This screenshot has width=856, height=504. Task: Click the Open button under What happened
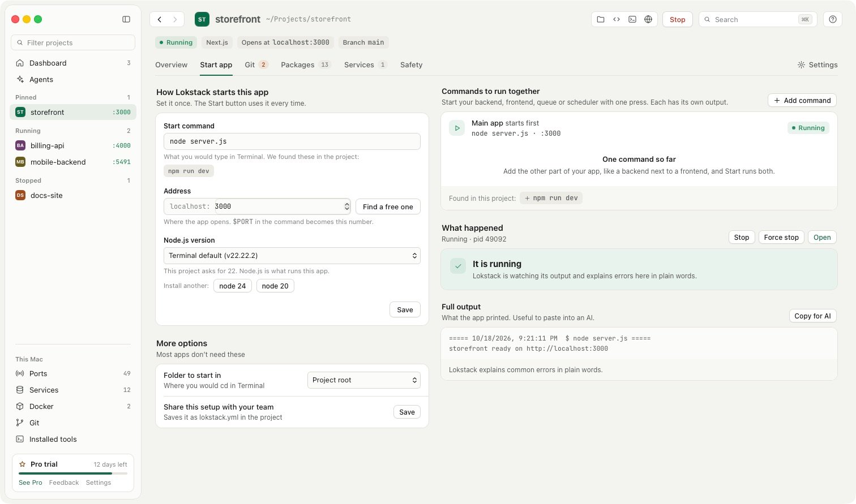822,238
